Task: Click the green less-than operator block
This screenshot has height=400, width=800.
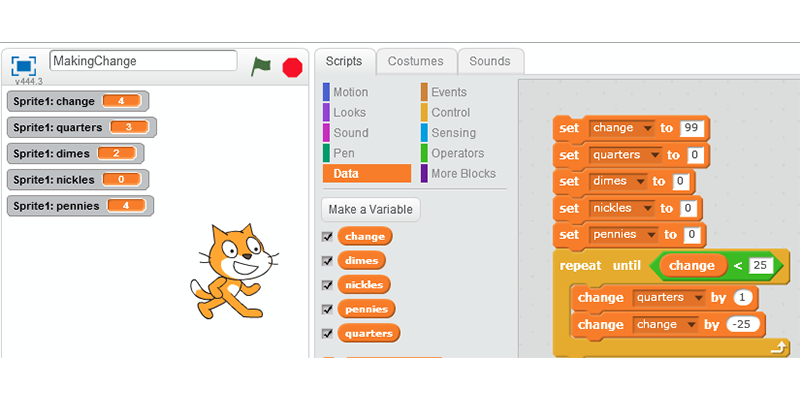Action: [739, 266]
